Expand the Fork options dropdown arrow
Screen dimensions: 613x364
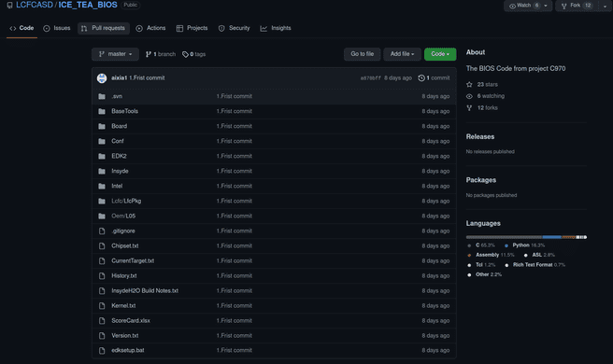click(x=605, y=6)
